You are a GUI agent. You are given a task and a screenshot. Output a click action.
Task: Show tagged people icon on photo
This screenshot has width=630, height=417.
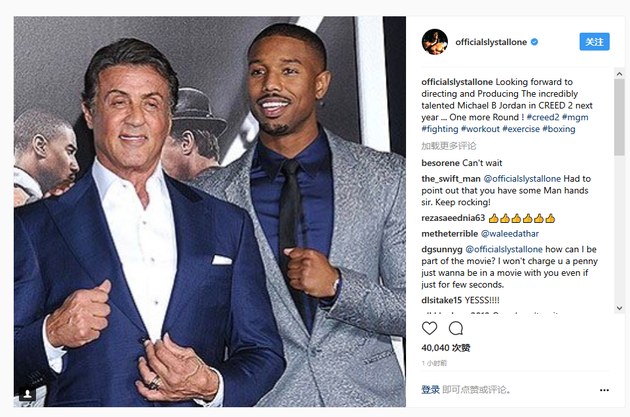(x=27, y=394)
